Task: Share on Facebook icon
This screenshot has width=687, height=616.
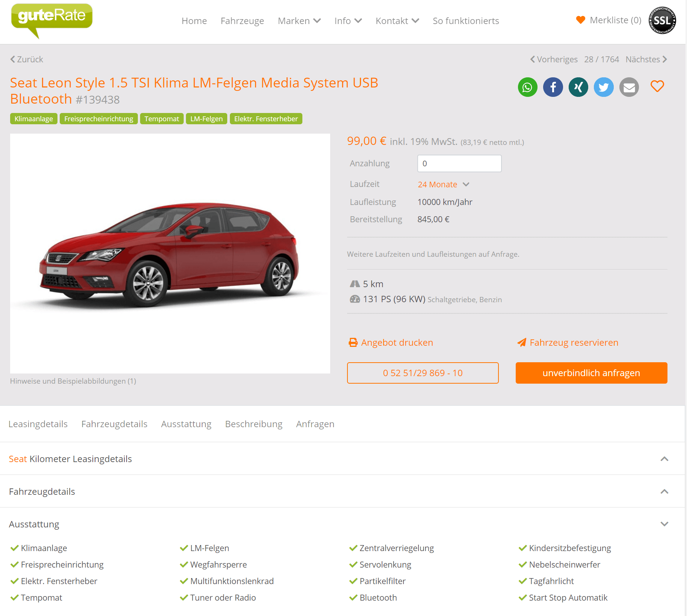Action: point(553,87)
